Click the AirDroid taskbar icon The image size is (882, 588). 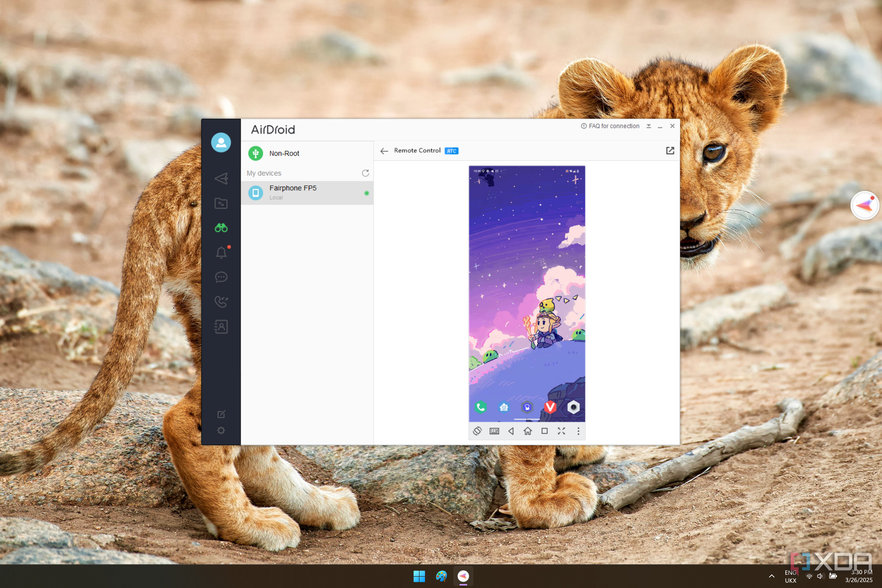463,576
